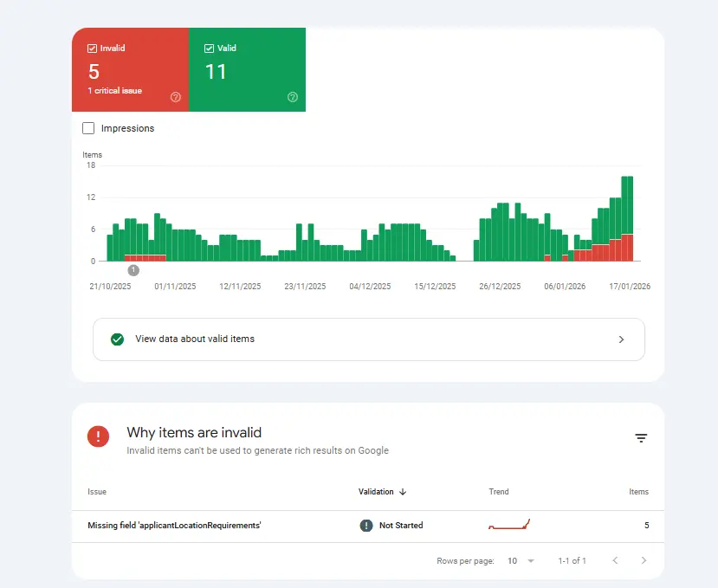Click the Items column header
This screenshot has height=588, width=718.
(638, 492)
